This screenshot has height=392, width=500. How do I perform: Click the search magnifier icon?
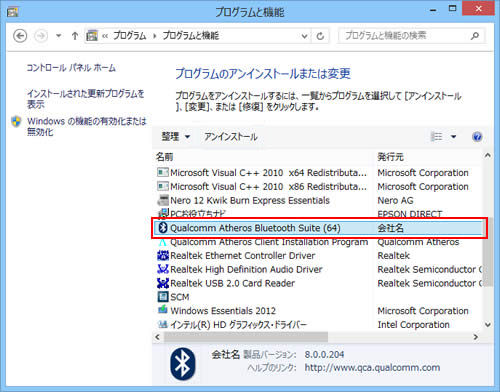475,36
